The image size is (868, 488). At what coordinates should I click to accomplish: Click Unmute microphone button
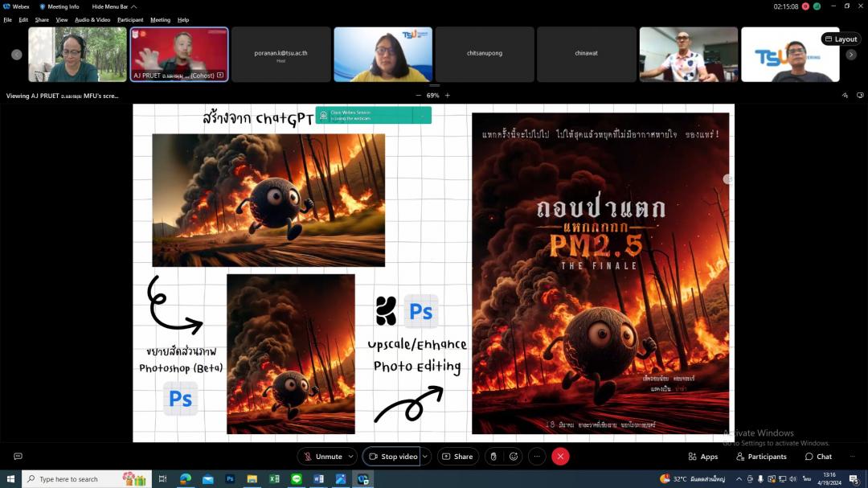[322, 457]
